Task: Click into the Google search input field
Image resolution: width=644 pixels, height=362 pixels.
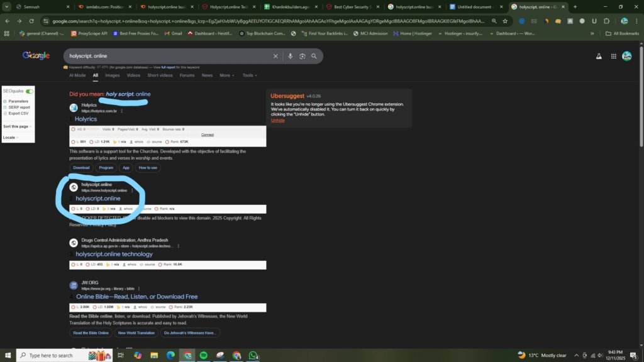Action: 170,56
